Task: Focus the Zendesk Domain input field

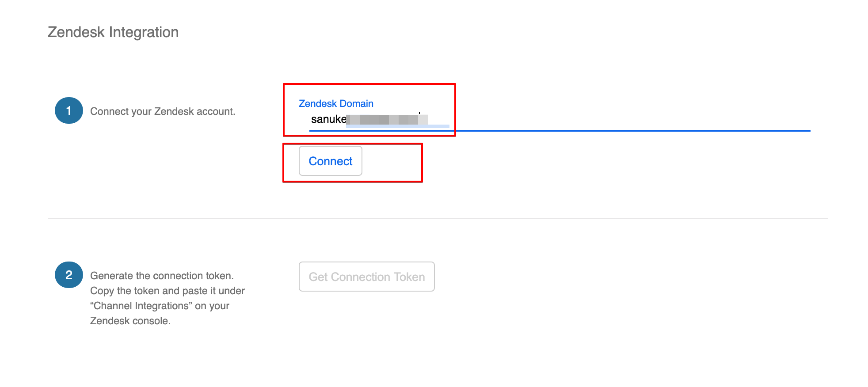Action: (560, 119)
